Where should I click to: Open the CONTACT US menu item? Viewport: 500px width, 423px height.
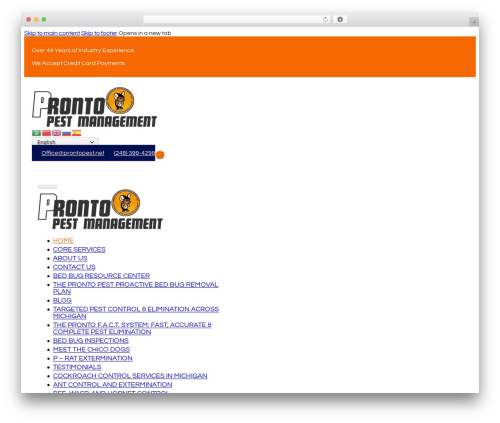[x=74, y=267]
